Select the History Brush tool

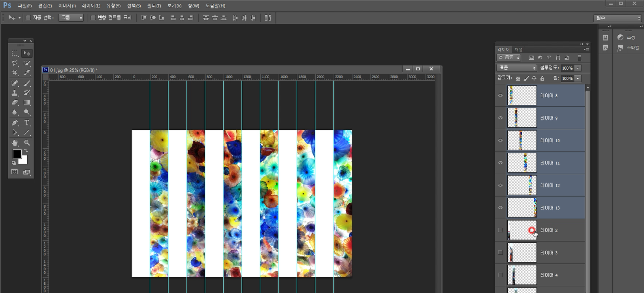pos(27,93)
